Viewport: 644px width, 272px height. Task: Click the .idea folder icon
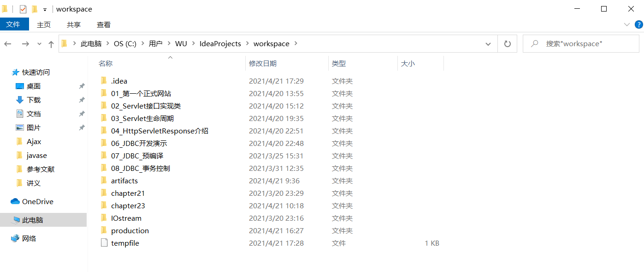[x=104, y=81]
